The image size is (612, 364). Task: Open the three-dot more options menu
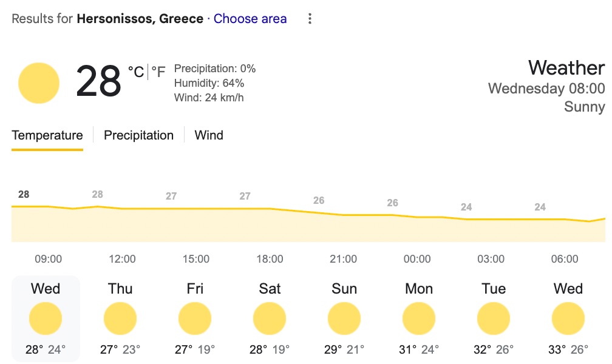(x=310, y=19)
